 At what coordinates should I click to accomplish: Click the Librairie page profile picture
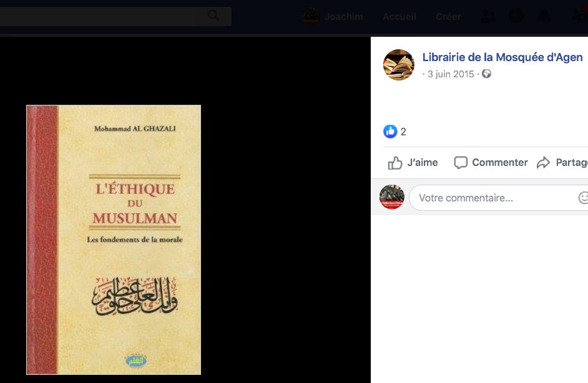[399, 65]
